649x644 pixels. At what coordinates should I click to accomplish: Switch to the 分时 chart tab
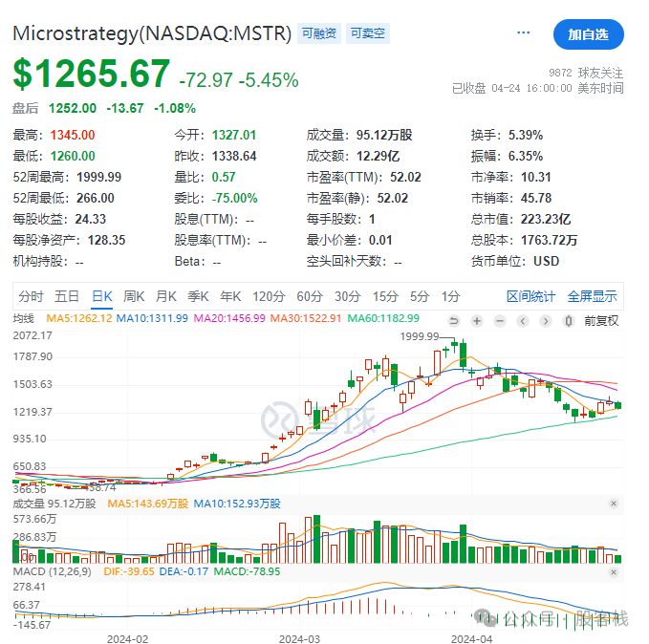coord(31,296)
